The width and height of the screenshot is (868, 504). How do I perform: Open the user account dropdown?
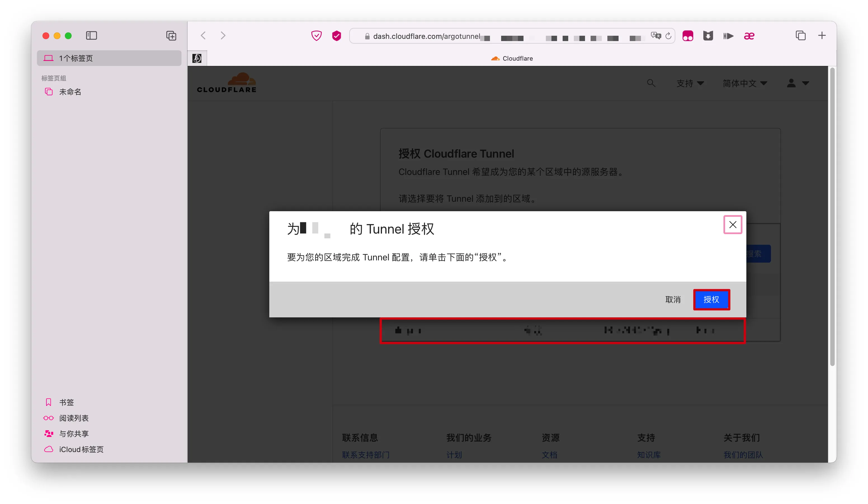tap(798, 83)
